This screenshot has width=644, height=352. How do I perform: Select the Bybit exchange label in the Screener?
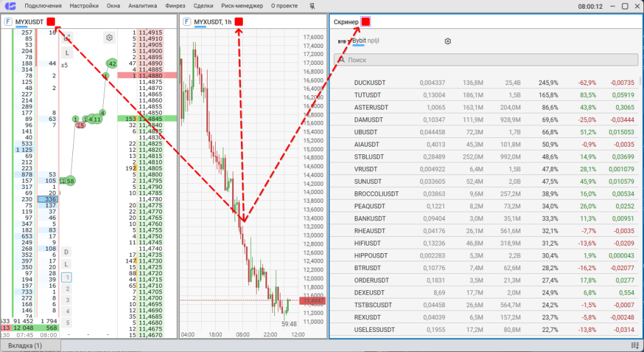(x=359, y=41)
